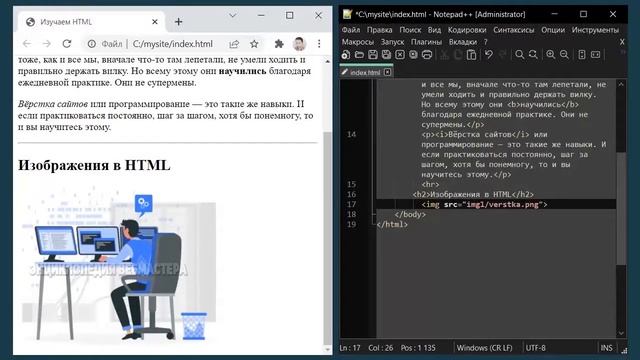The height and width of the screenshot is (360, 640).
Task: Open the ? help menu in Notepad++
Action: point(486,42)
